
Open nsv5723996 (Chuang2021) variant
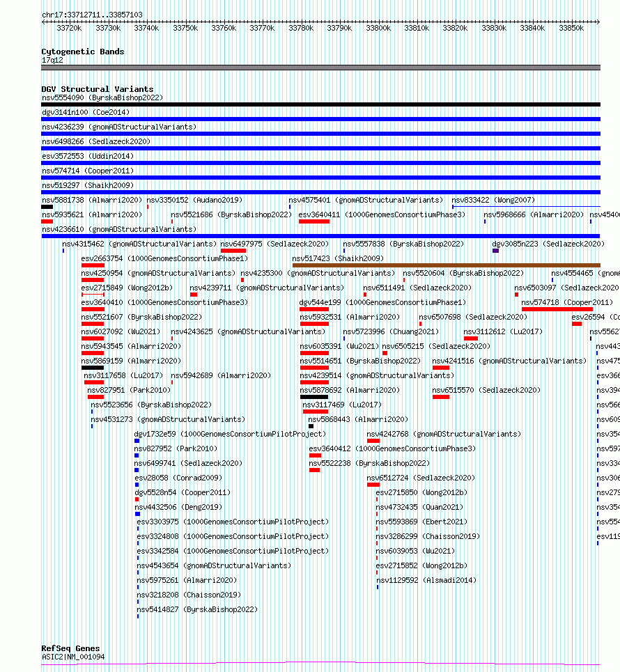pos(391,331)
